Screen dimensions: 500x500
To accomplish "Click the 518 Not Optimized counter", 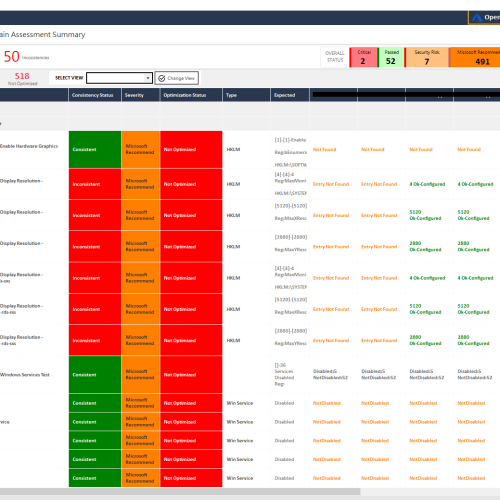I will 22,79.
